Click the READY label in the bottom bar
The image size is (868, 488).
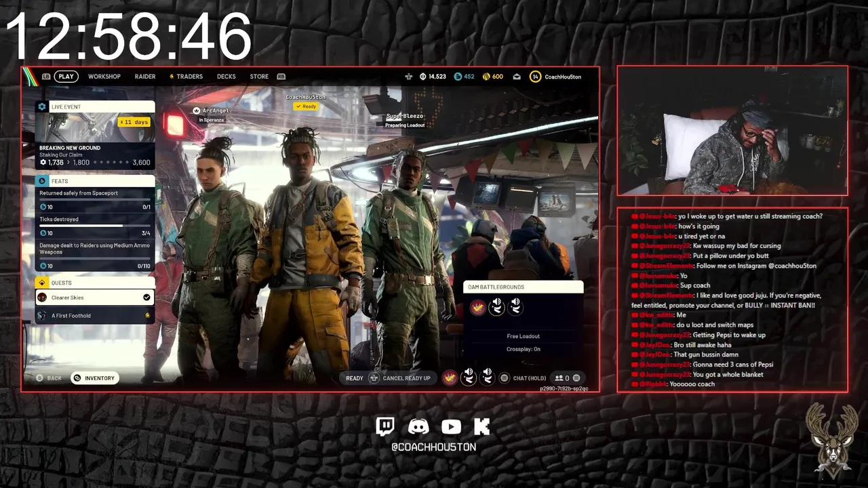(355, 378)
